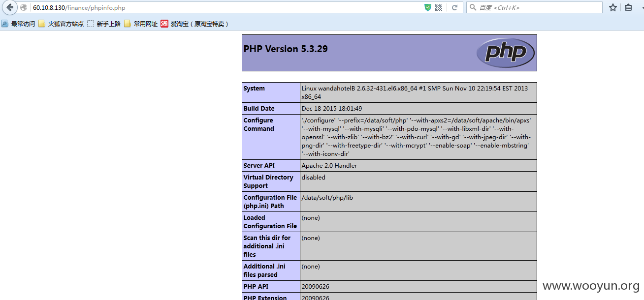The image size is (644, 300).
Task: Click the search magnifier icon
Action: pyautogui.click(x=473, y=7)
